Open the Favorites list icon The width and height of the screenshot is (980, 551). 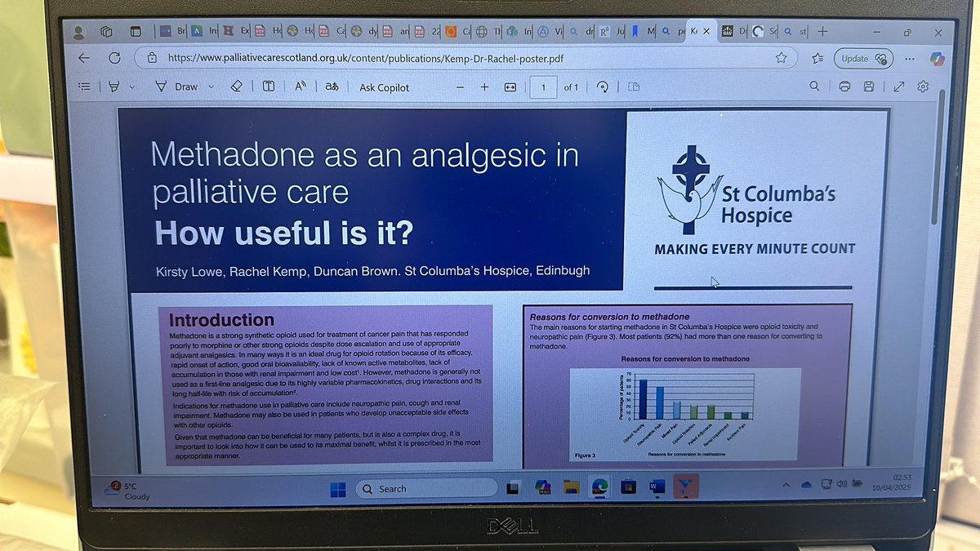coord(818,58)
